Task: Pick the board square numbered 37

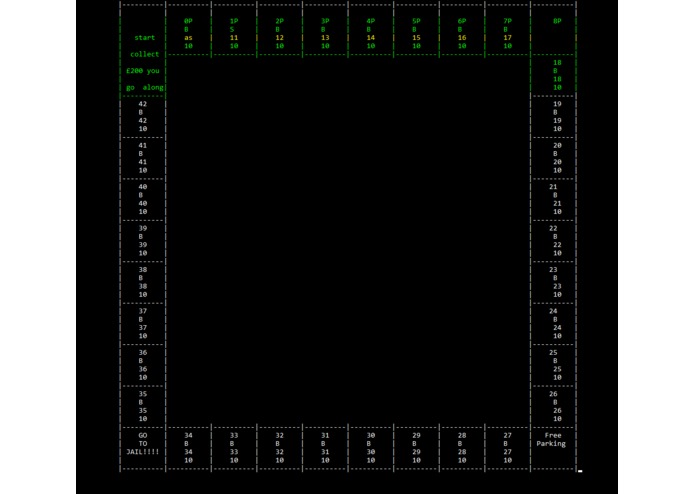Action: pyautogui.click(x=143, y=323)
